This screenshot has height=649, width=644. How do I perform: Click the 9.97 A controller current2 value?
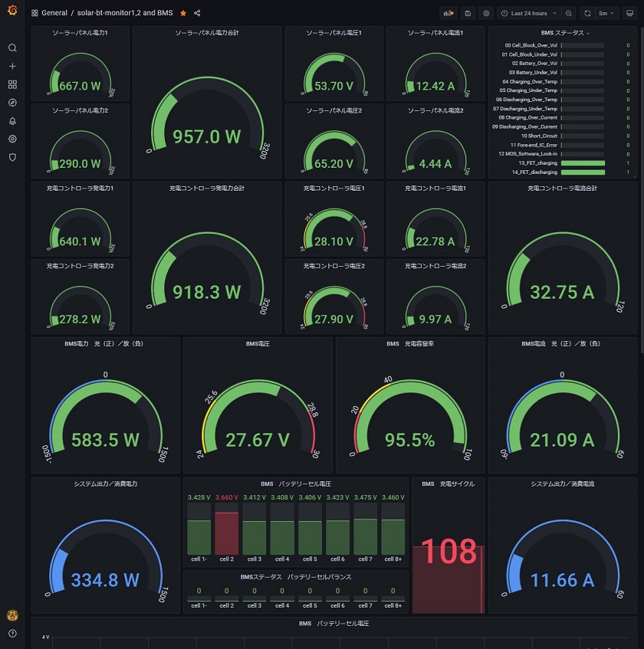(x=435, y=319)
